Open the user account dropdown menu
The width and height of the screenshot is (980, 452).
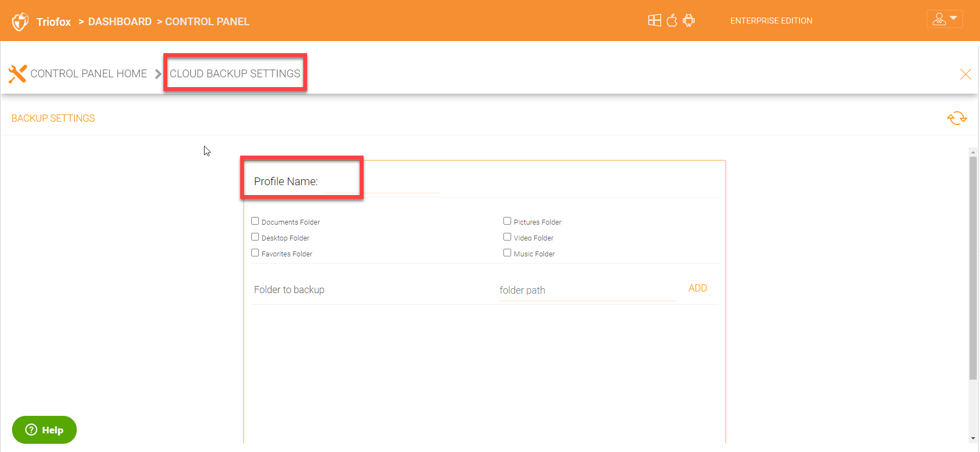click(944, 19)
